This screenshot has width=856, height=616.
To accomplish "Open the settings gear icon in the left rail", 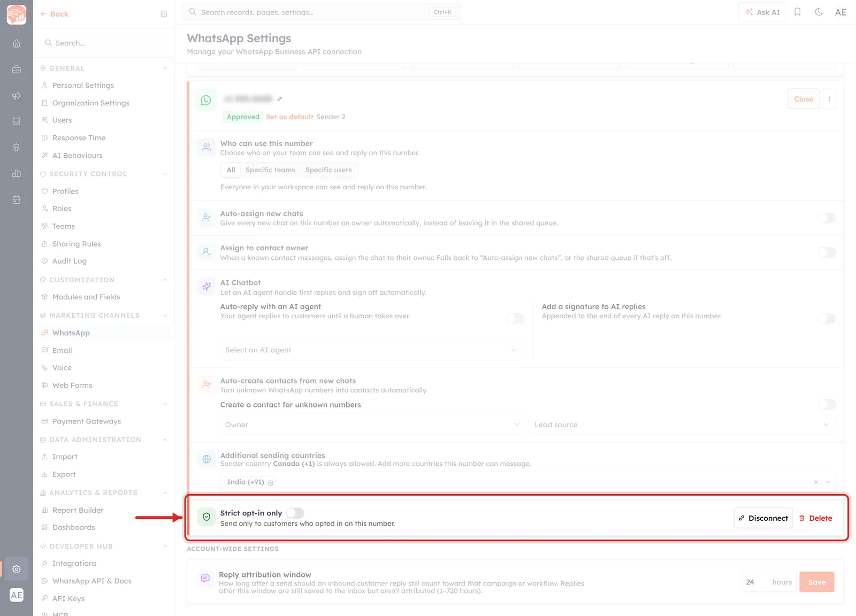I will [17, 569].
